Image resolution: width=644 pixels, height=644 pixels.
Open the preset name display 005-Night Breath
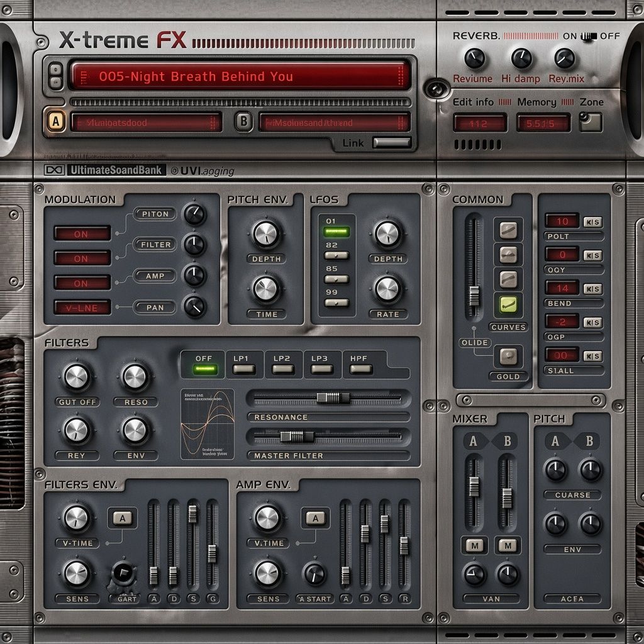pos(241,76)
